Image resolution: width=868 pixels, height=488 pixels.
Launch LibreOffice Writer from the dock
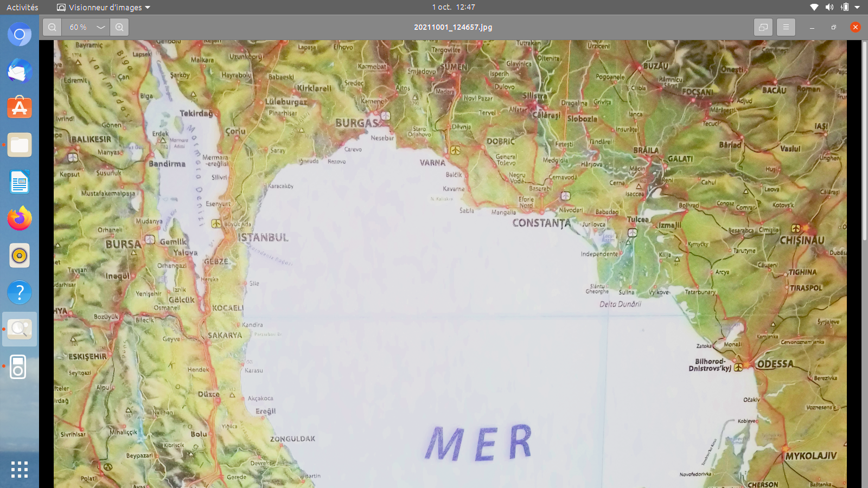tap(20, 182)
